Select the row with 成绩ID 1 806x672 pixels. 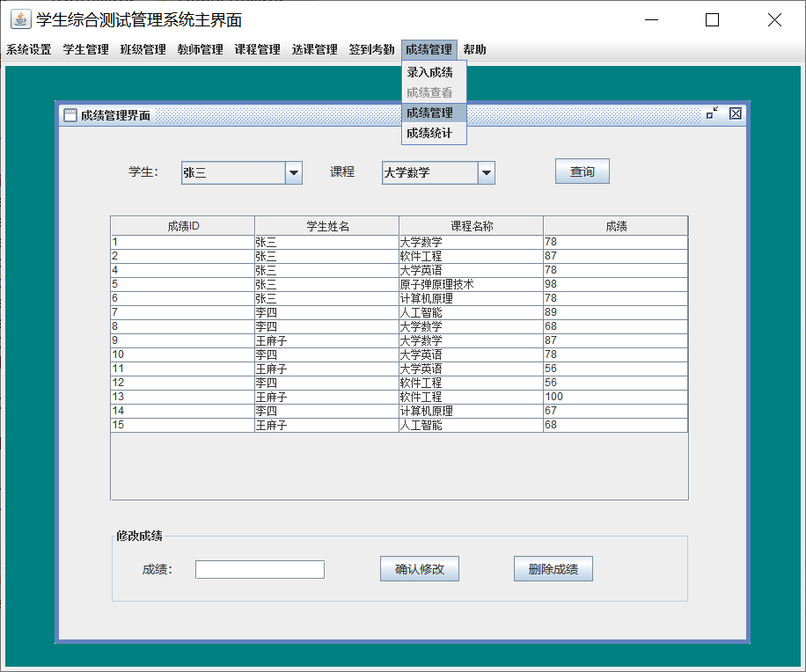[x=399, y=242]
